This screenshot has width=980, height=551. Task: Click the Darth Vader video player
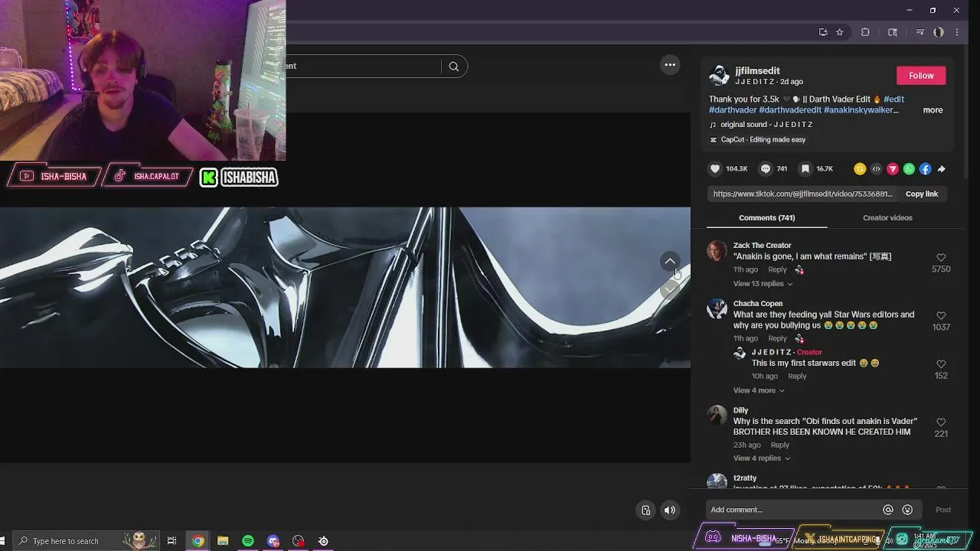coord(345,288)
